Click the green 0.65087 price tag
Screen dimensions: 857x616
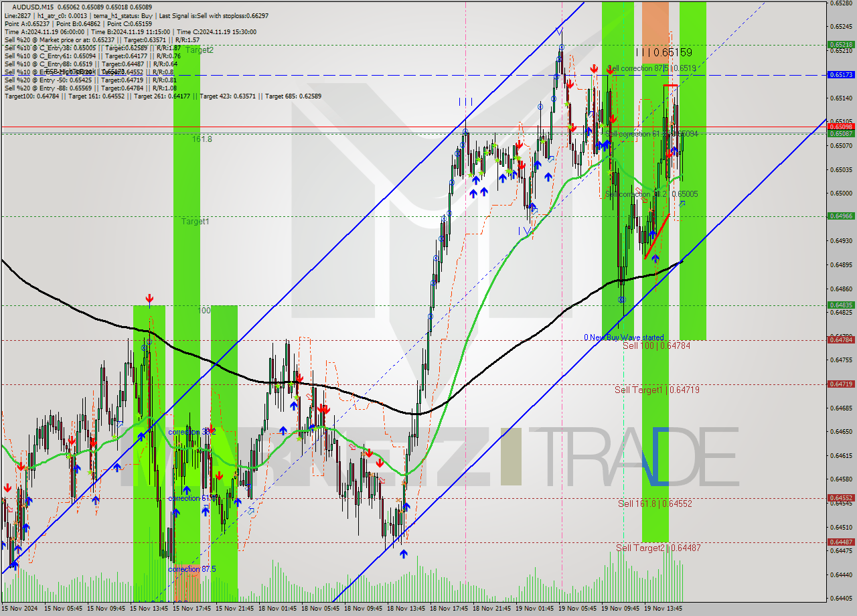click(840, 134)
